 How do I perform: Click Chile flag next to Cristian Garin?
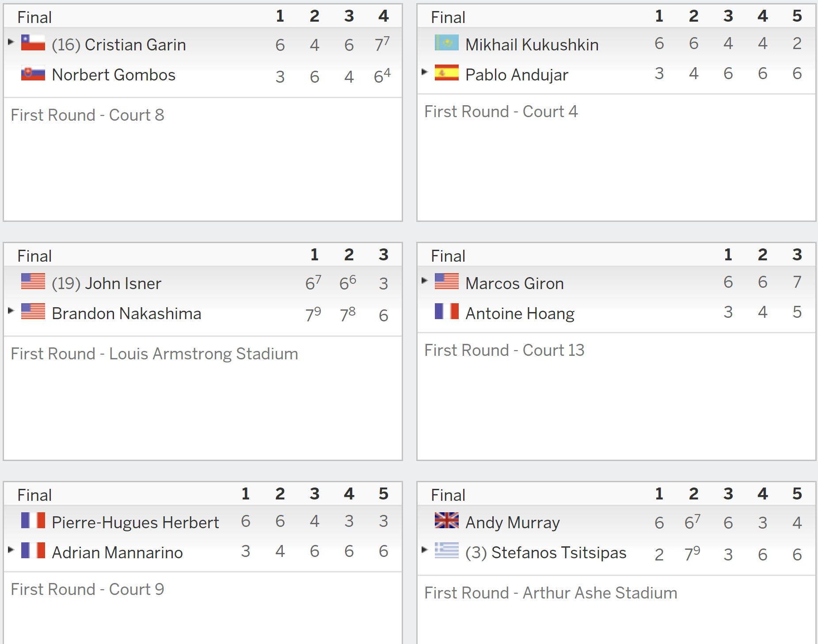coord(33,42)
